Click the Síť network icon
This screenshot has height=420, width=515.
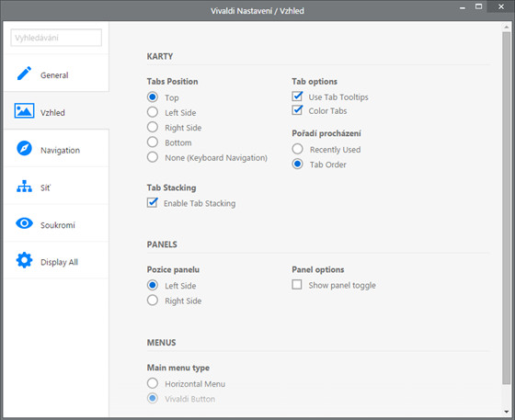[24, 186]
